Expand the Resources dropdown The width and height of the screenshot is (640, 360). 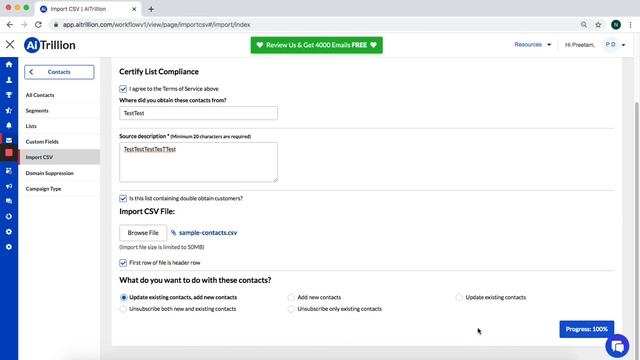pos(532,44)
